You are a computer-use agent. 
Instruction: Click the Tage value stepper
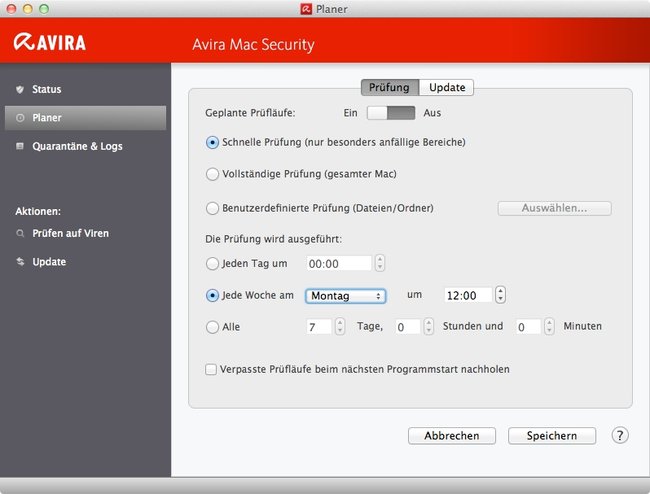pyautogui.click(x=340, y=327)
